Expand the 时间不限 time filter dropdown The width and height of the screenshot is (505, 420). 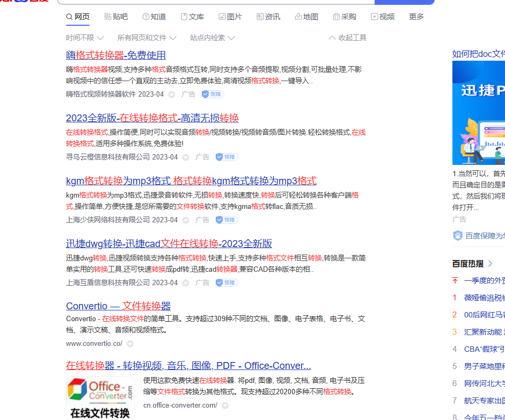click(85, 38)
